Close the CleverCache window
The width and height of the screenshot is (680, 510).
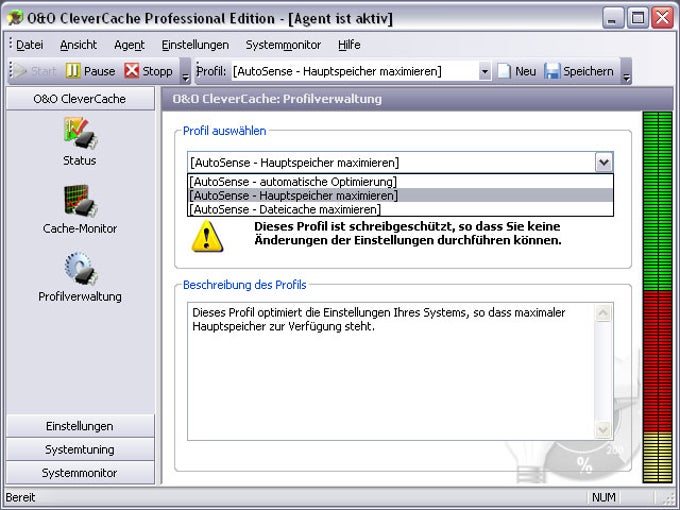click(x=663, y=18)
